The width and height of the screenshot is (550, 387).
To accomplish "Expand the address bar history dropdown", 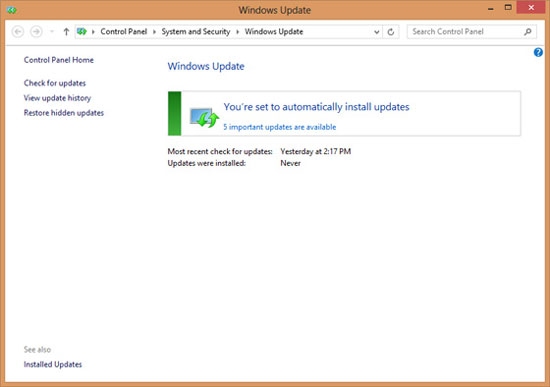I will tap(376, 32).
